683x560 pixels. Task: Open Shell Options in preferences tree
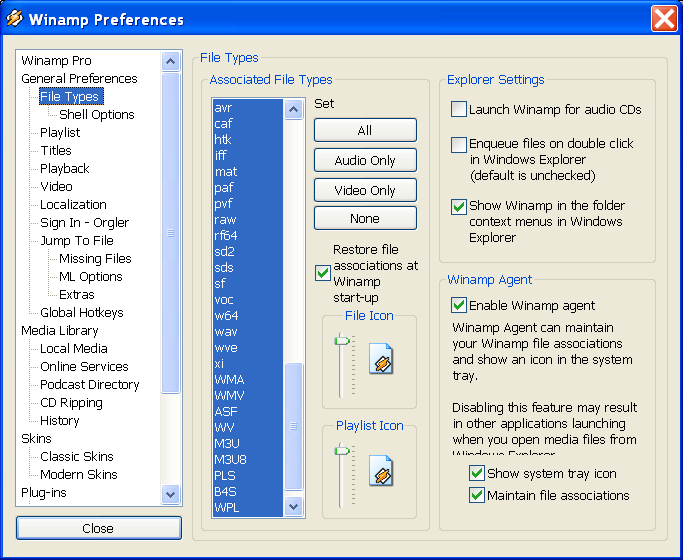(96, 114)
